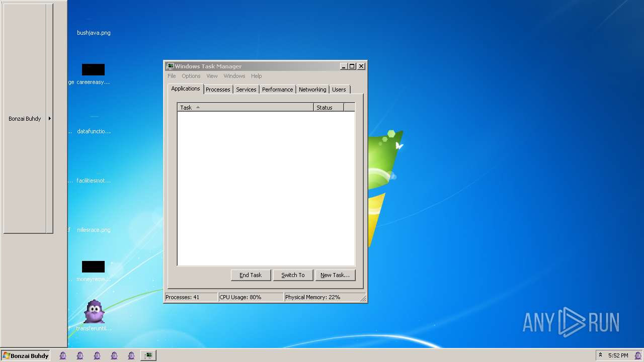
Task: Click the 5:52 PM clock
Action: (x=618, y=355)
